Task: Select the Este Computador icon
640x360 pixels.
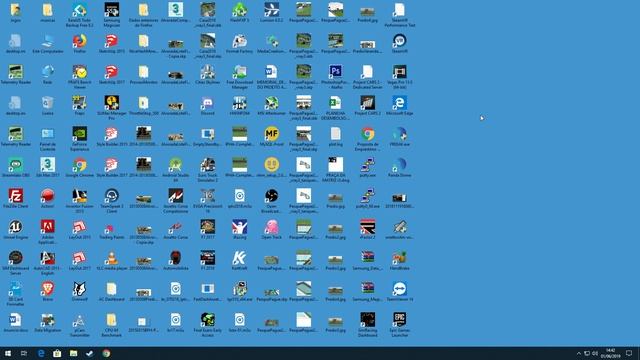Action: pyautogui.click(x=48, y=41)
